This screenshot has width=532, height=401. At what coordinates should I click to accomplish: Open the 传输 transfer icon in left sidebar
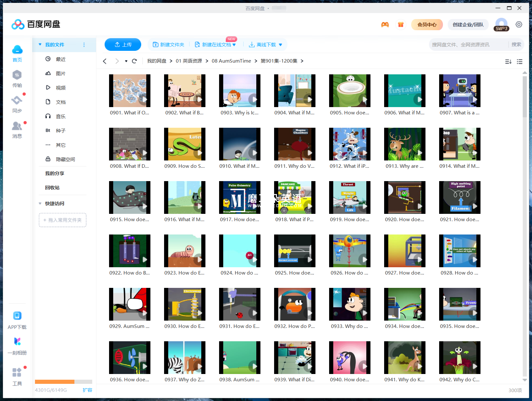click(17, 75)
